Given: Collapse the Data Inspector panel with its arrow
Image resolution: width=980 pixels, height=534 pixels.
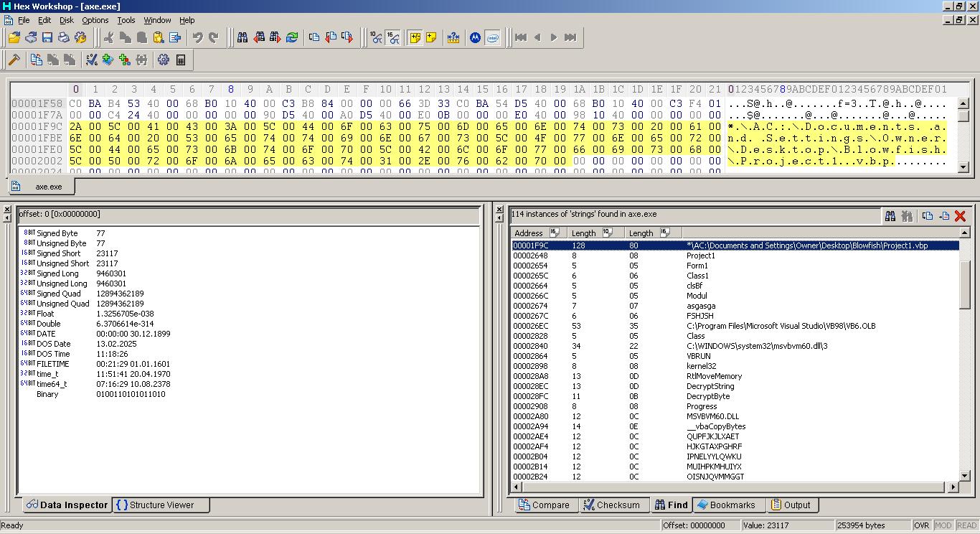Looking at the screenshot, I should coord(7,219).
